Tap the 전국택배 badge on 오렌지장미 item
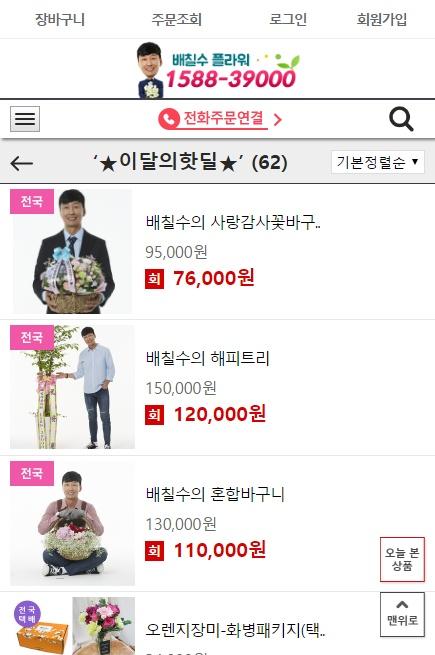This screenshot has width=435, height=655. (28, 614)
